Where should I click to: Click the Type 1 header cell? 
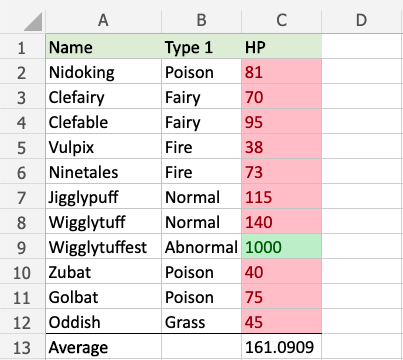[201, 46]
